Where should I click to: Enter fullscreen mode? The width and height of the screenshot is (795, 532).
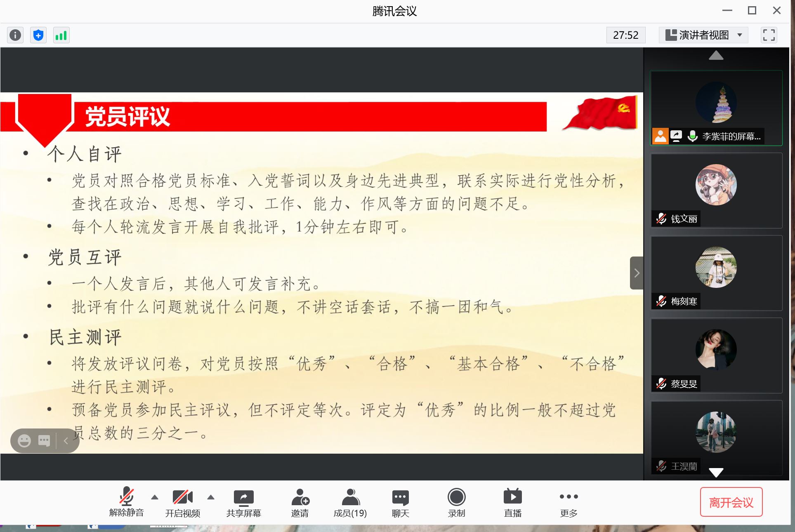point(769,35)
